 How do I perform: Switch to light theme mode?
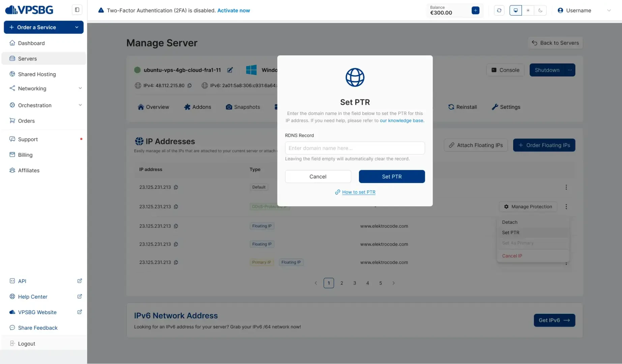coord(528,10)
